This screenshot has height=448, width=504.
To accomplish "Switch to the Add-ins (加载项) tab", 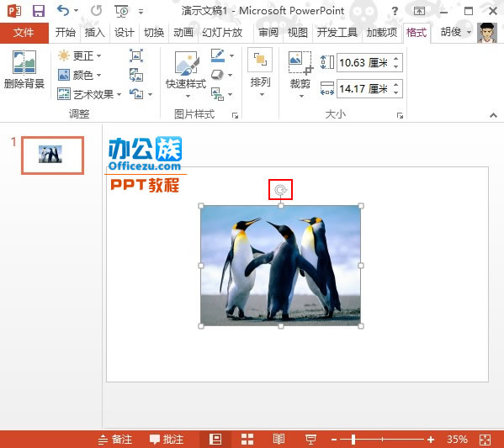I will tap(382, 33).
